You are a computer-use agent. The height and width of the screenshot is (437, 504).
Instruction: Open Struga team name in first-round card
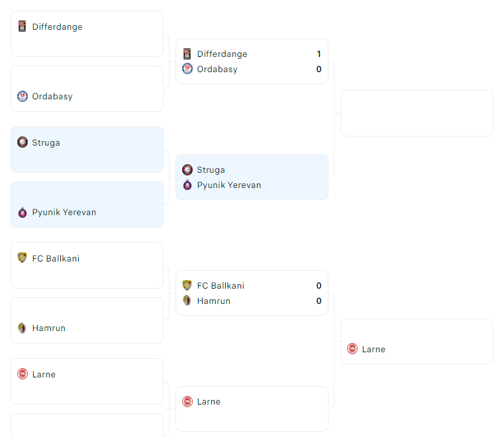[46, 142]
